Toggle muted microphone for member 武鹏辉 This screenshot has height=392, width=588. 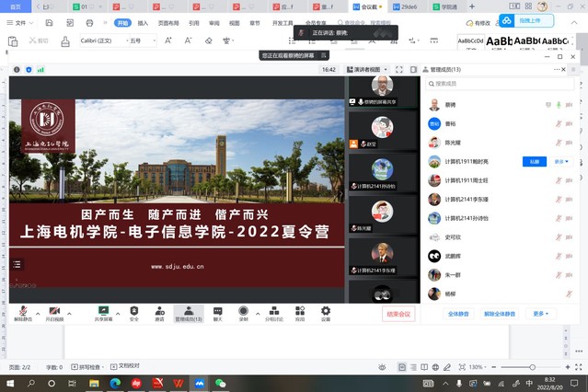point(558,256)
